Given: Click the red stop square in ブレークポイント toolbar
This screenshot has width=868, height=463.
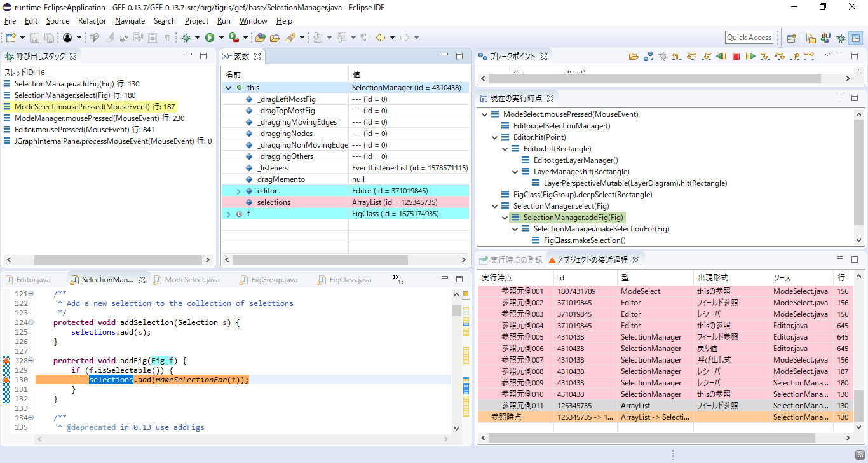Looking at the screenshot, I should coord(736,56).
